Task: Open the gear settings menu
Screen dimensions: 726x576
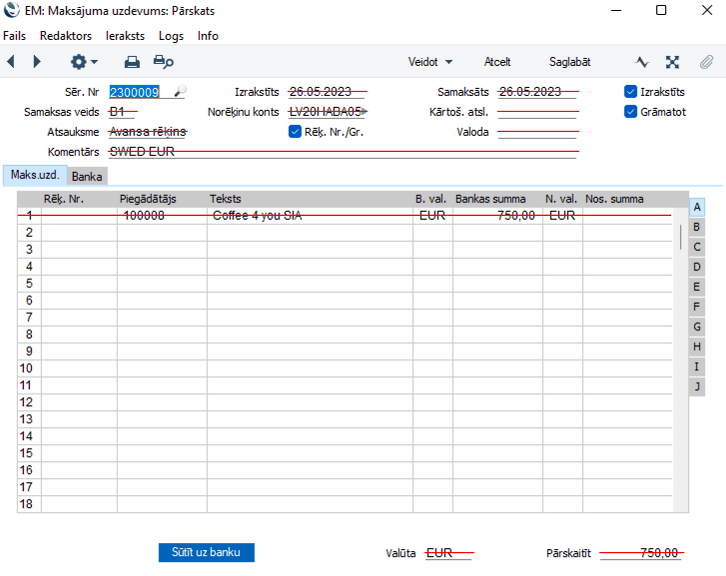Action: click(x=83, y=62)
